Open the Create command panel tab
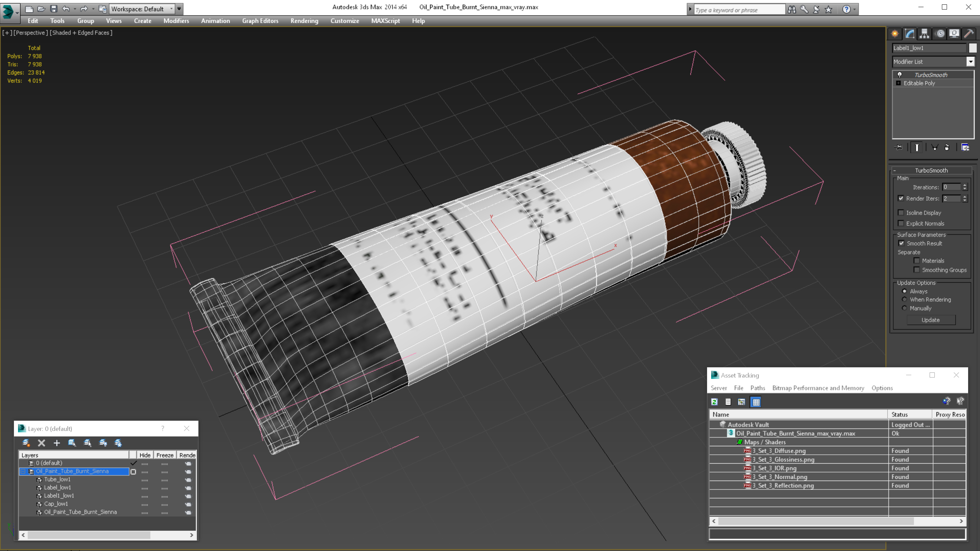 click(x=895, y=33)
